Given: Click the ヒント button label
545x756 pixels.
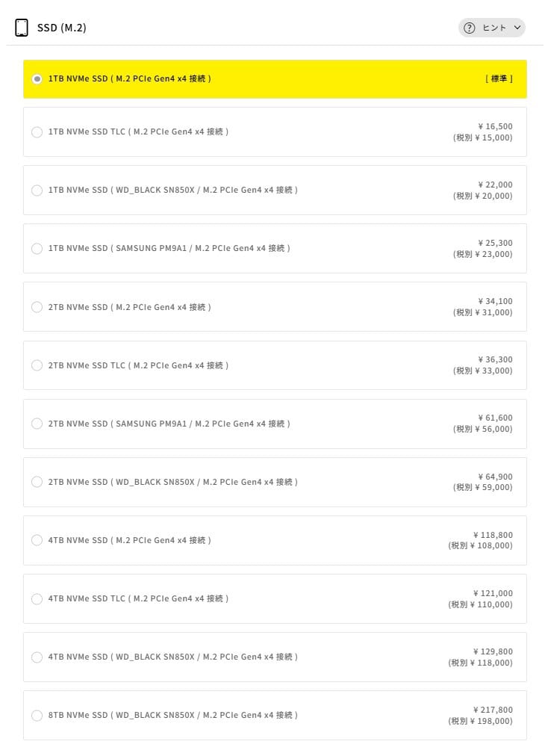Looking at the screenshot, I should coord(494,28).
